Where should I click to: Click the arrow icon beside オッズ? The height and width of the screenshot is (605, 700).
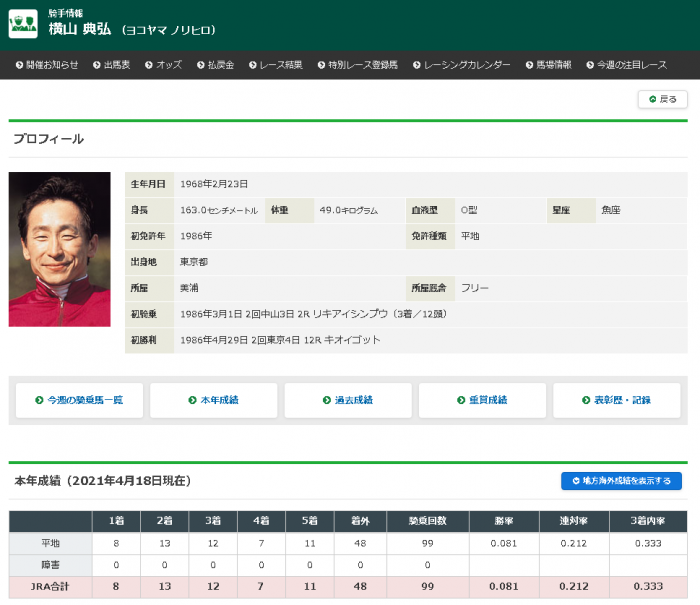pyautogui.click(x=148, y=65)
